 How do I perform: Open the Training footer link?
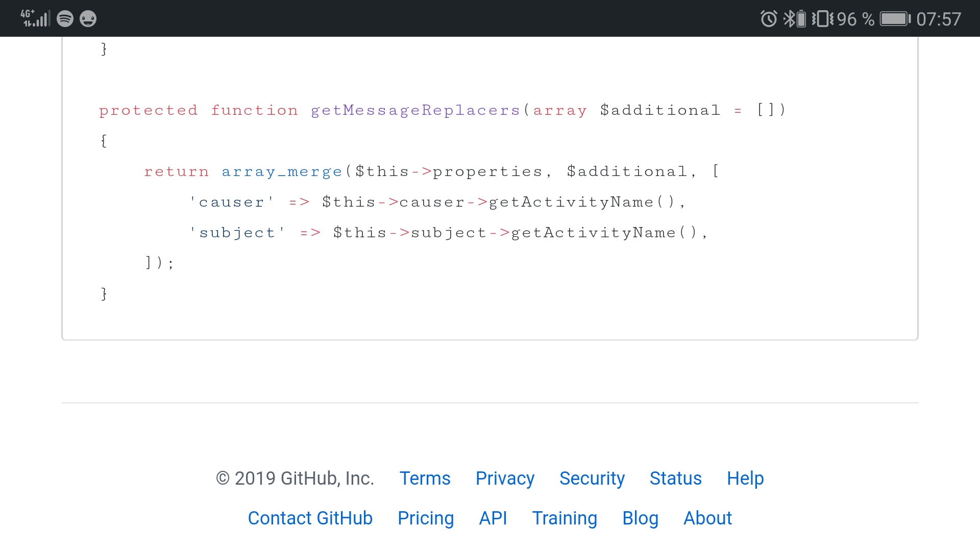click(x=565, y=518)
